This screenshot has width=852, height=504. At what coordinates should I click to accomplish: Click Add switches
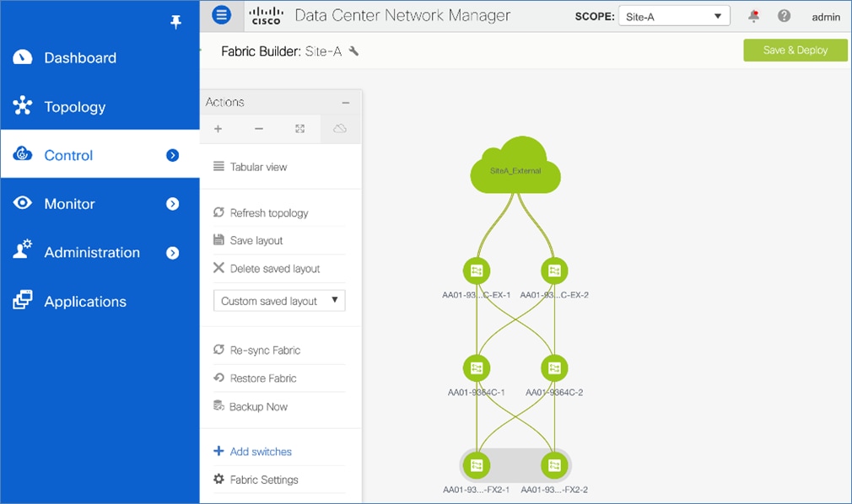pyautogui.click(x=253, y=451)
